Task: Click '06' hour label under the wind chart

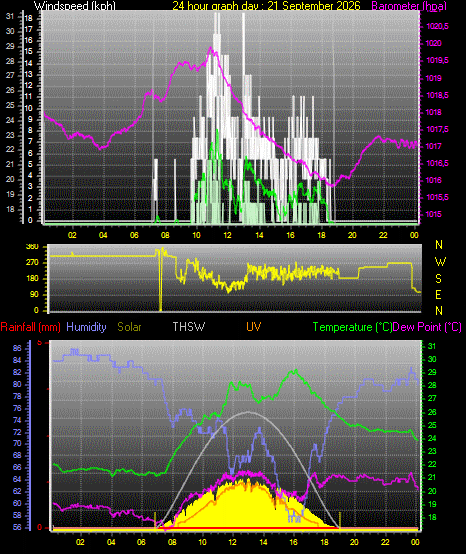Action: (x=134, y=235)
